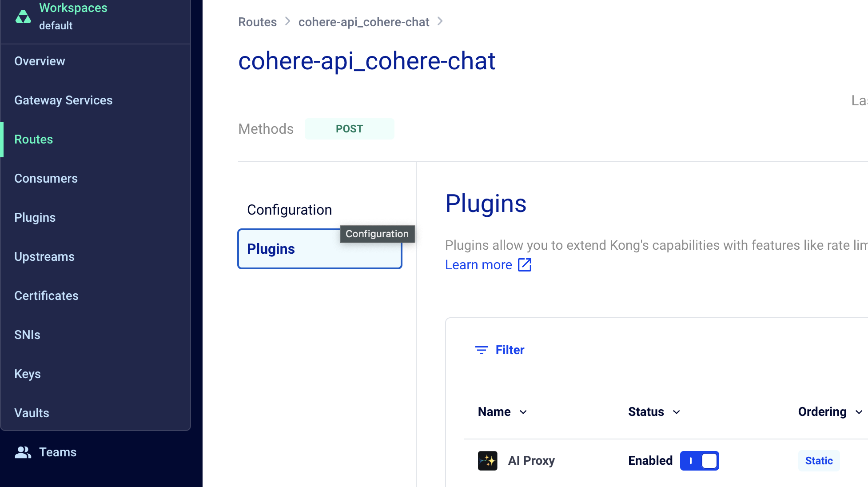Screen dimensions: 868x487
Task: Open Vaults in the sidebar
Action: point(32,413)
